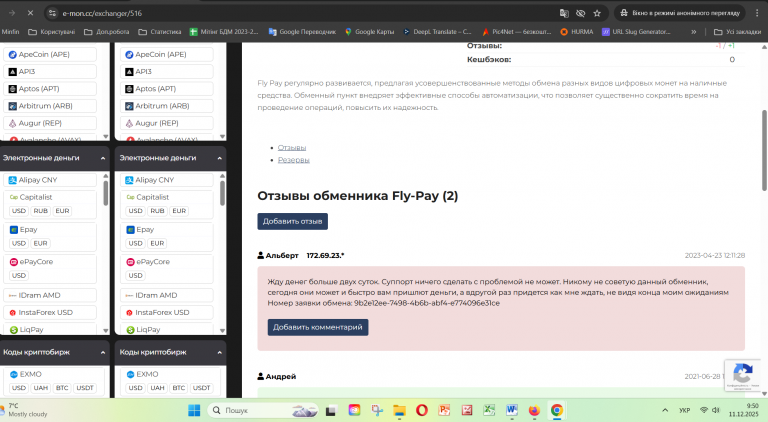Click the forward navigation arrow
768x422 pixels.
[12, 13]
